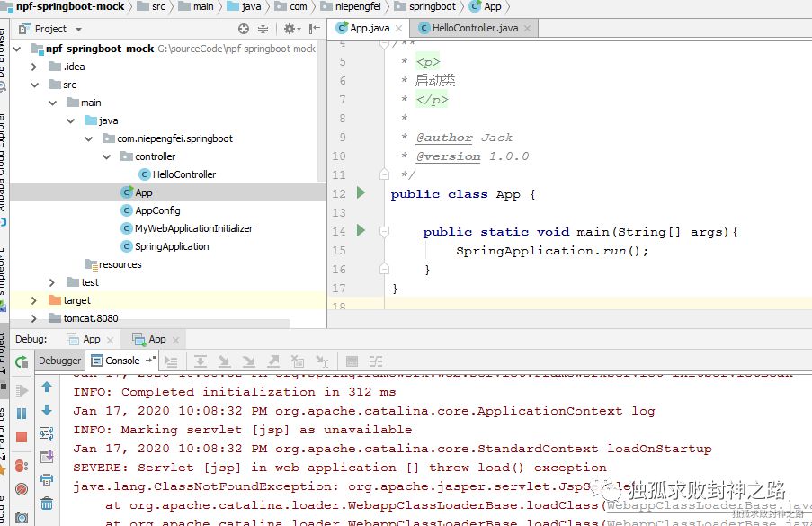
Task: Expand the tomcat.8080 folder
Action: click(x=34, y=318)
